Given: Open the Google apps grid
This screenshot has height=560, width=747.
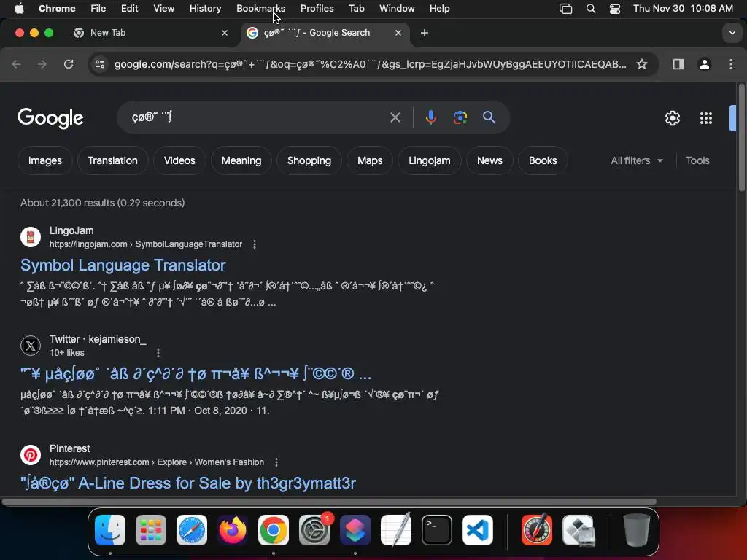Looking at the screenshot, I should click(x=706, y=117).
